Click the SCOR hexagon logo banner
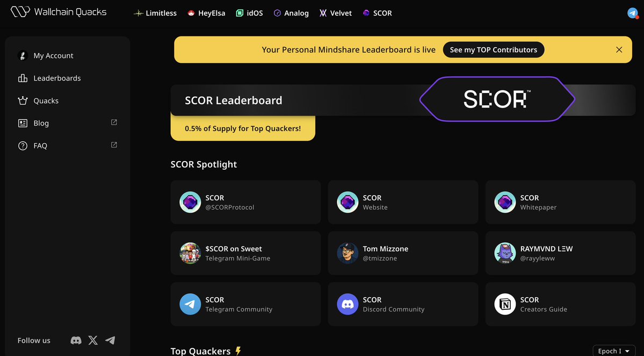Image resolution: width=644 pixels, height=356 pixels. click(x=497, y=99)
